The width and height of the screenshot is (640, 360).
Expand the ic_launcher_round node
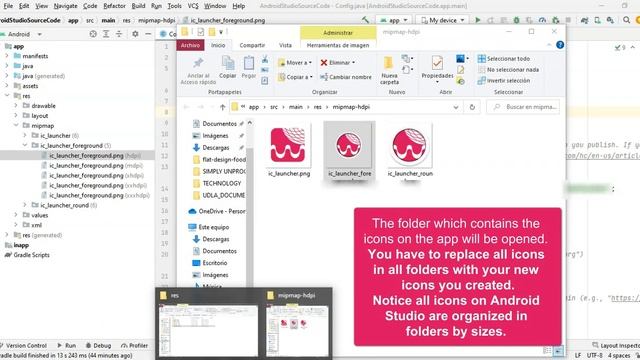point(25,205)
